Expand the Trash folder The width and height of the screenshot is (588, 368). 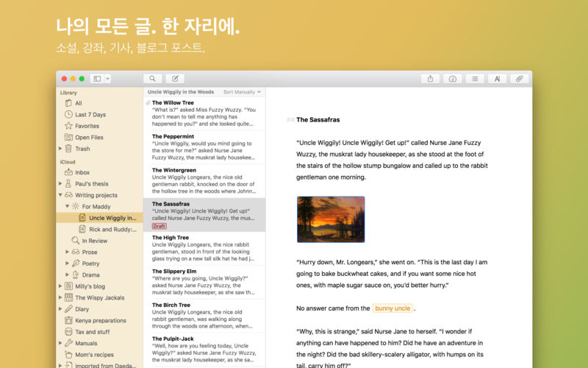coord(60,149)
